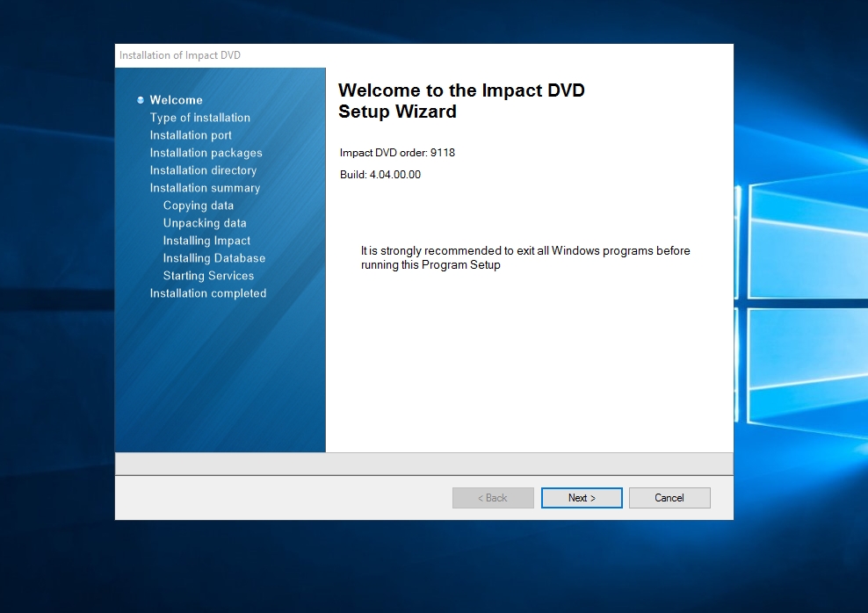Click the Installing Impact sub-step
The image size is (868, 613).
[206, 241]
